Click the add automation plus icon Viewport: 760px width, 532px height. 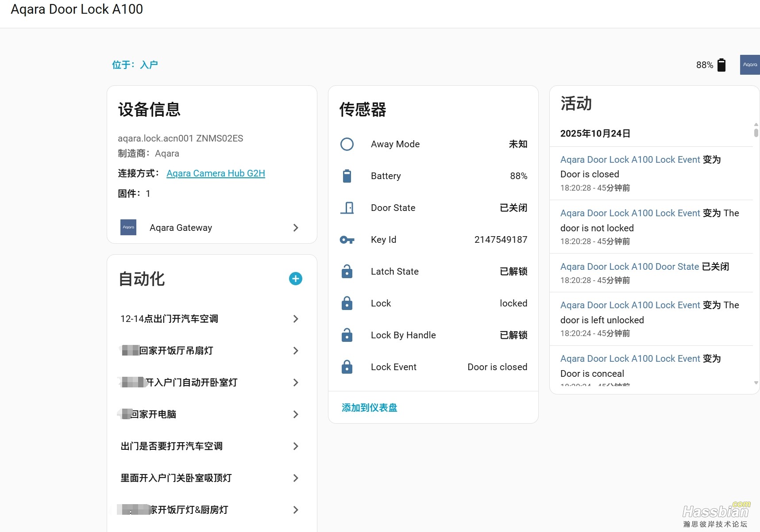295,279
